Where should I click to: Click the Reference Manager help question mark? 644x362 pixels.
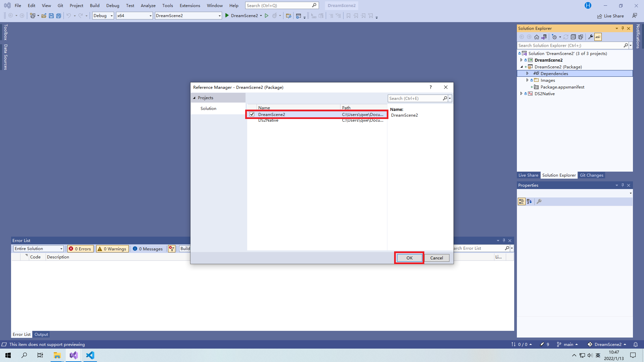click(x=431, y=87)
